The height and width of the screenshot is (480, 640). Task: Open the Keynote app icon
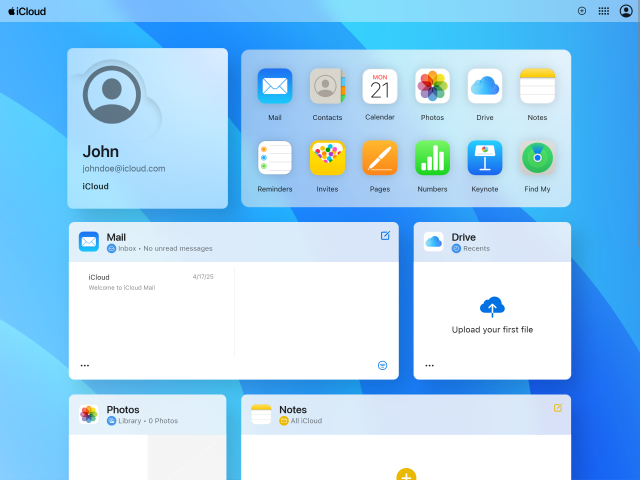(485, 158)
